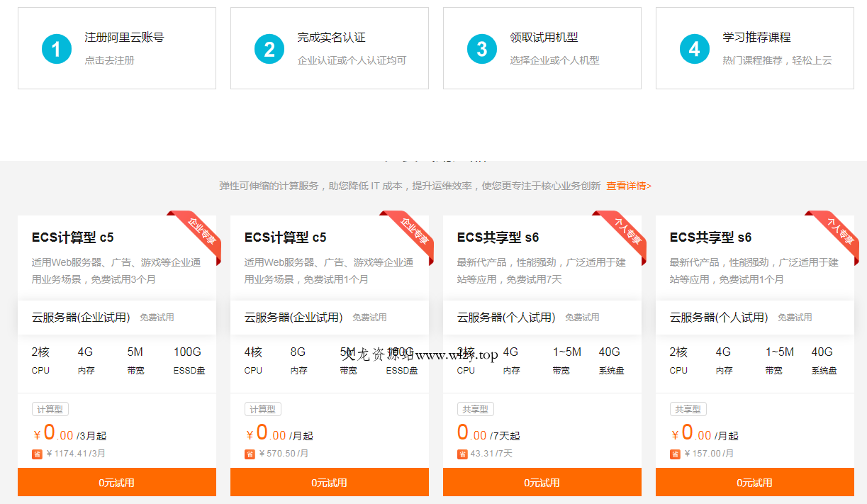
Task: Click the 个人专享 ribbon on the 7-day s6 card
Action: pos(625,232)
